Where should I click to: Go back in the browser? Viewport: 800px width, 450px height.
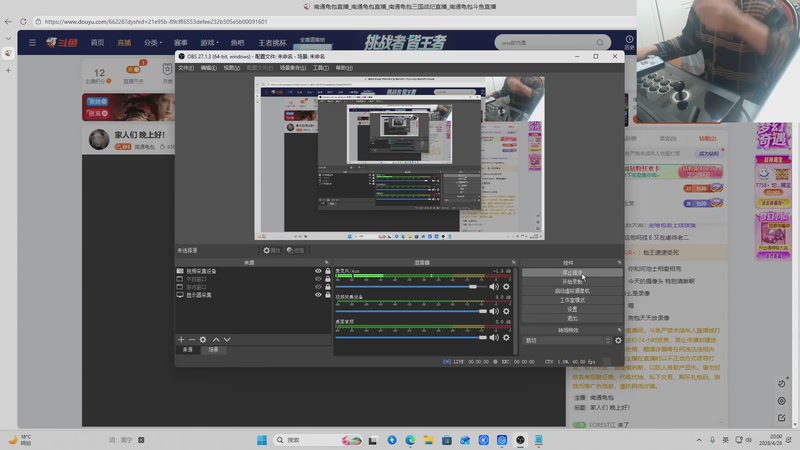[8, 21]
